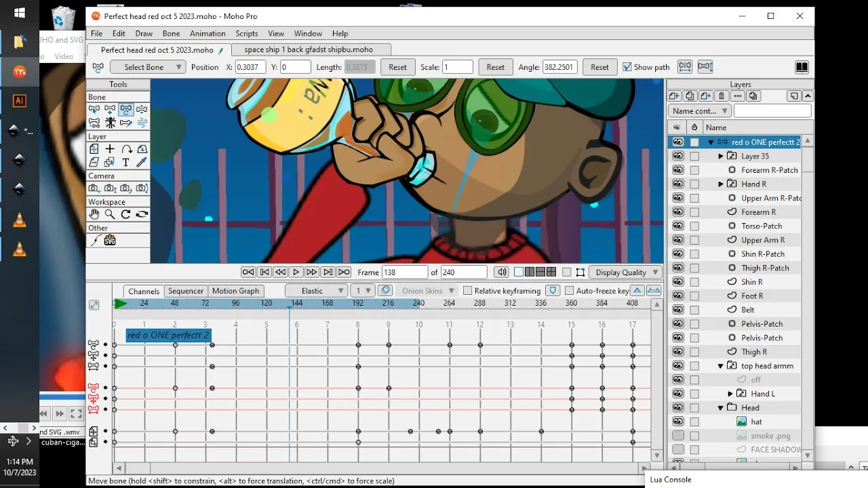This screenshot has width=868, height=488.
Task: Click Reset next to Angle field
Action: coord(599,67)
